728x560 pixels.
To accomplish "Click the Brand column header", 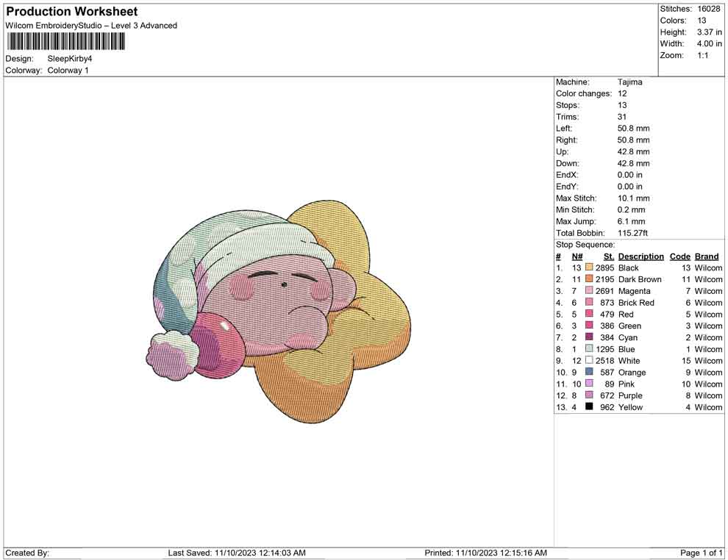I will (707, 256).
